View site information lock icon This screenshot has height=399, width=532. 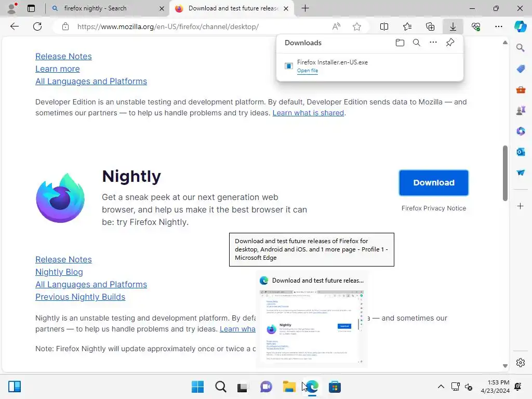pyautogui.click(x=65, y=26)
